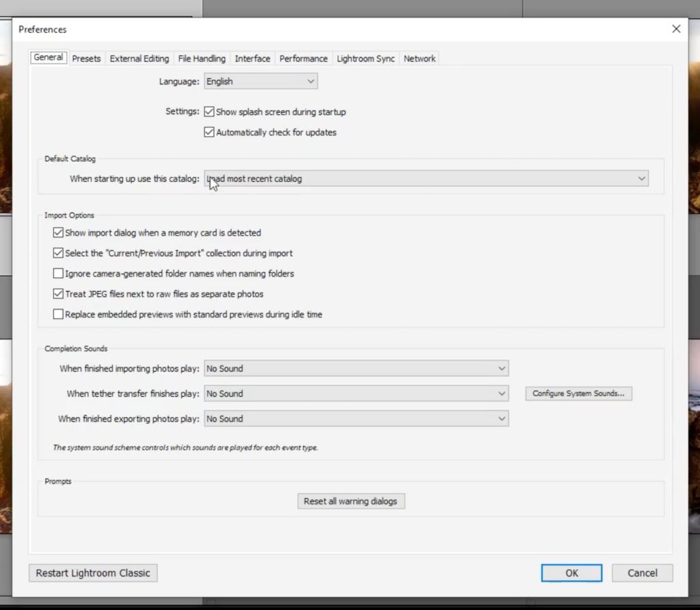700x610 pixels.
Task: Open the Interface preferences tab
Action: (x=252, y=58)
